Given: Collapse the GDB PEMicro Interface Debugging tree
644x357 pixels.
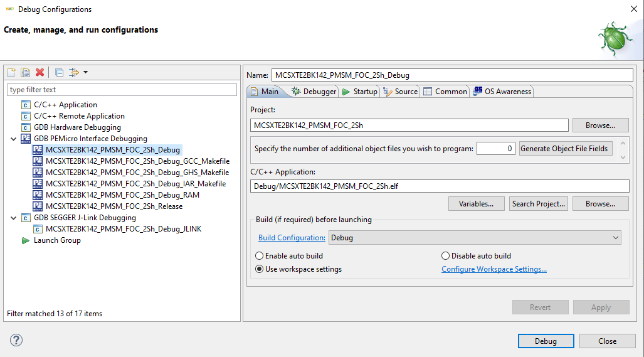Looking at the screenshot, I should pyautogui.click(x=14, y=139).
